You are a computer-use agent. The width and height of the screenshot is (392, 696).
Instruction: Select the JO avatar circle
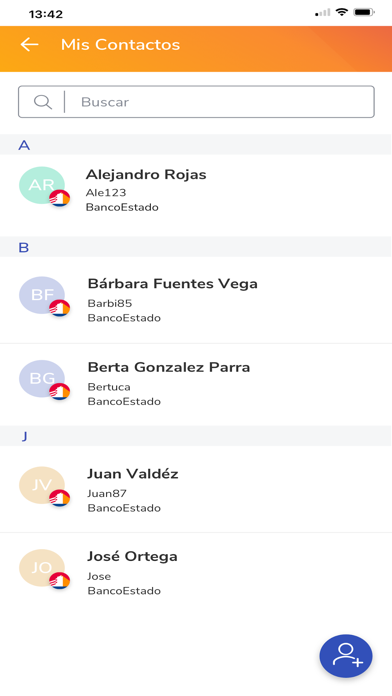tap(42, 568)
